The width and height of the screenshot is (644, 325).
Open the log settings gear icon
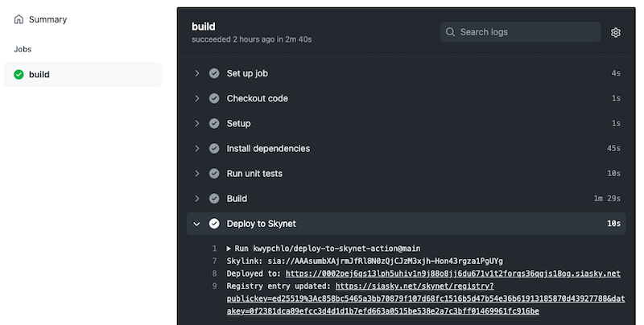[616, 32]
